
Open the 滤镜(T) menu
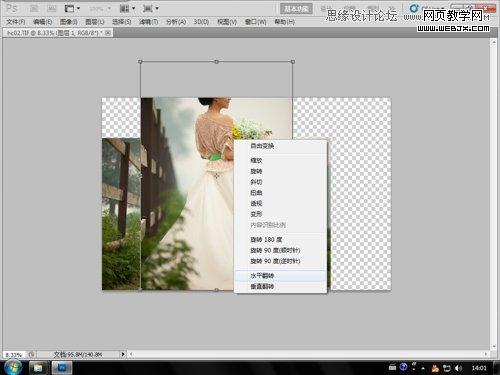(x=148, y=22)
